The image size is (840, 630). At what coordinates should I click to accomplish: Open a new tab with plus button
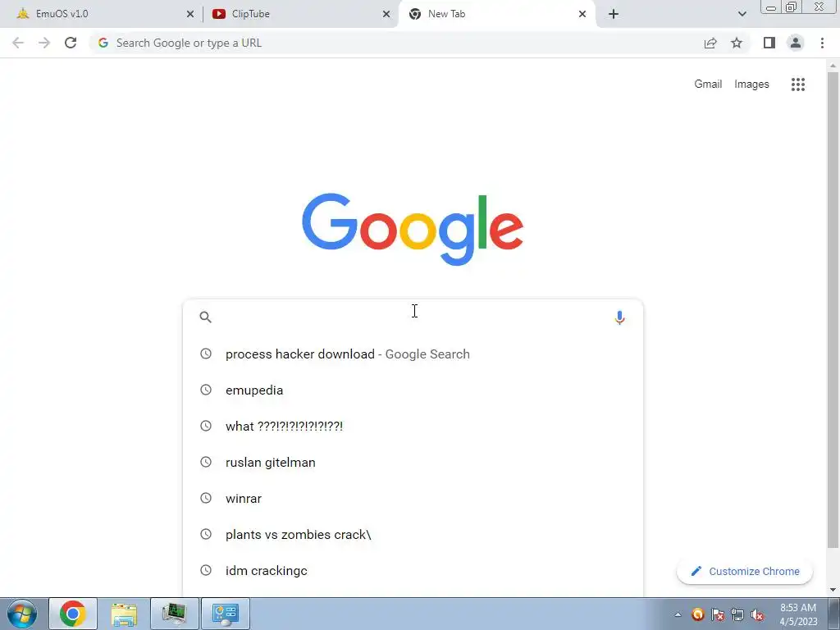614,14
